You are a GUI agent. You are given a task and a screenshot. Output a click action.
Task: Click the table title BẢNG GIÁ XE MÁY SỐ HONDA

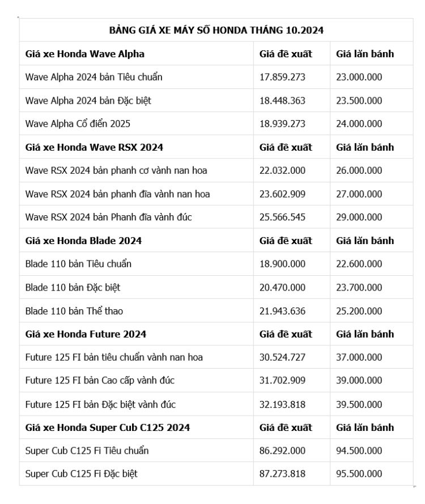(x=216, y=30)
